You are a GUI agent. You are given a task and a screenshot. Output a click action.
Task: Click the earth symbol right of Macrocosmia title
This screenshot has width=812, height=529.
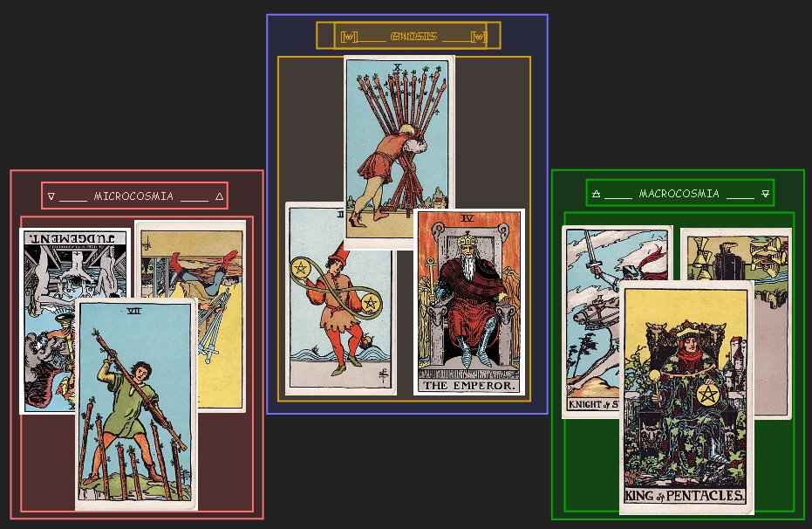766,194
